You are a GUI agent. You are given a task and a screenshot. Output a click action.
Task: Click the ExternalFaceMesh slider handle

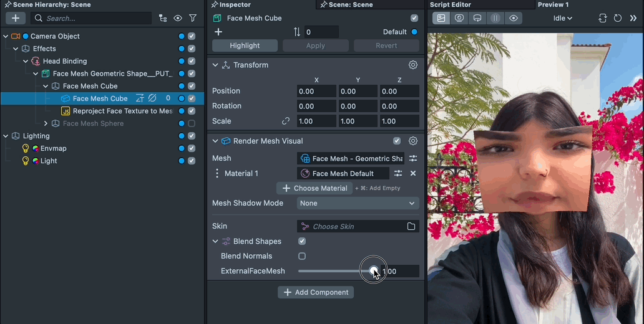coord(373,271)
